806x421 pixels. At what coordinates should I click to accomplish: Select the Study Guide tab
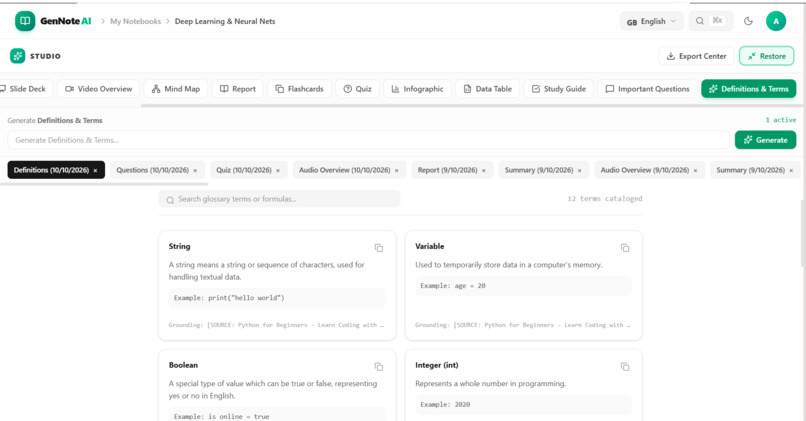[x=559, y=89]
